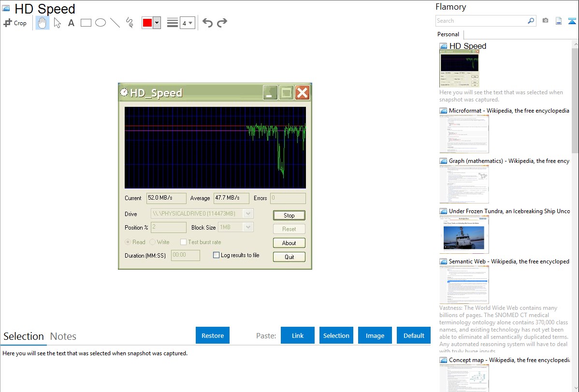Click Quit in the HD_Speed window
Screen dimensions: 579x392
pyautogui.click(x=289, y=257)
